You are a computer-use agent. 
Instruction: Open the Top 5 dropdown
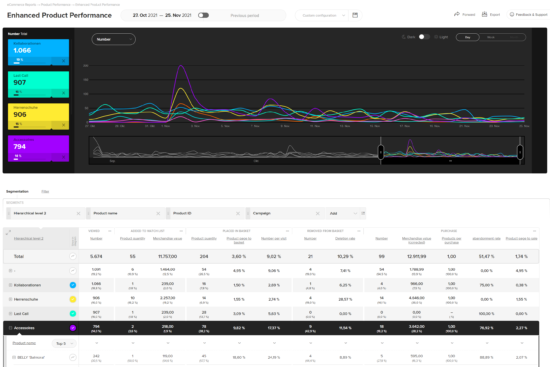64,343
